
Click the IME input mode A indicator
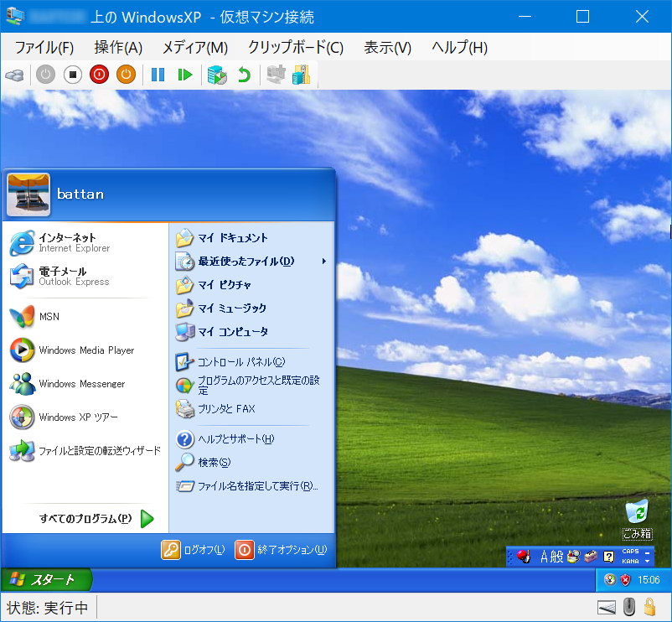click(x=545, y=557)
